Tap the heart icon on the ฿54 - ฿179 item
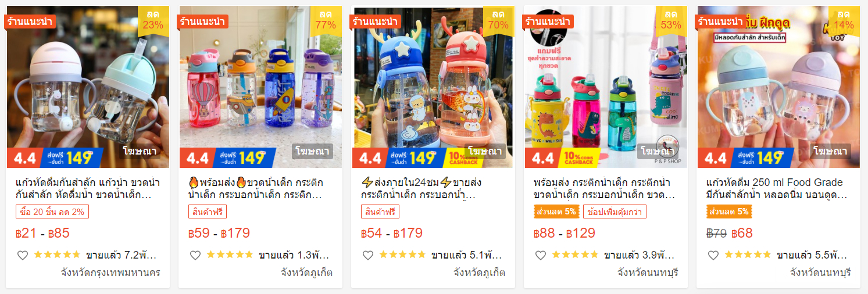 (x=368, y=255)
